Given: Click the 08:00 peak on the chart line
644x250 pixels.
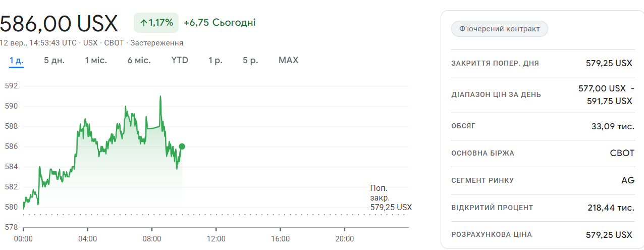Looking at the screenshot, I should point(160,96).
